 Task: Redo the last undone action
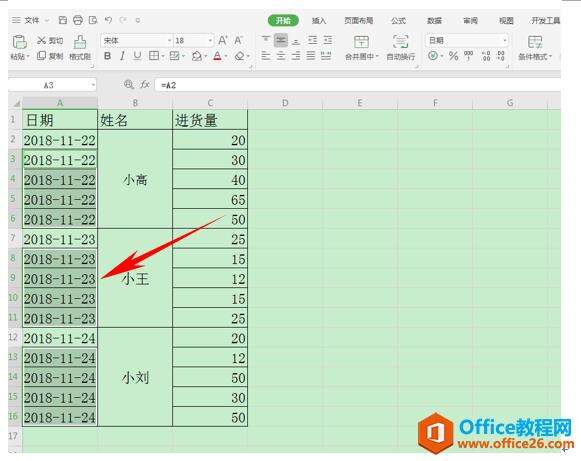coord(123,20)
